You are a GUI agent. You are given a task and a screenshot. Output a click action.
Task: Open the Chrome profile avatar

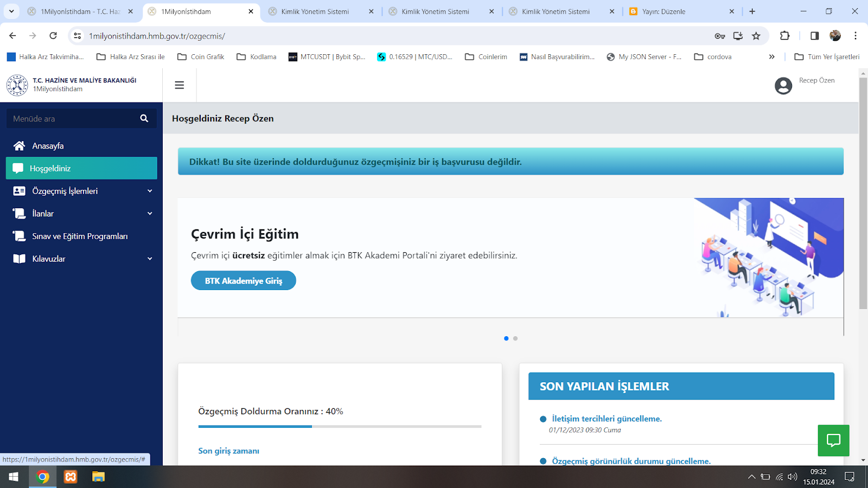(x=835, y=36)
